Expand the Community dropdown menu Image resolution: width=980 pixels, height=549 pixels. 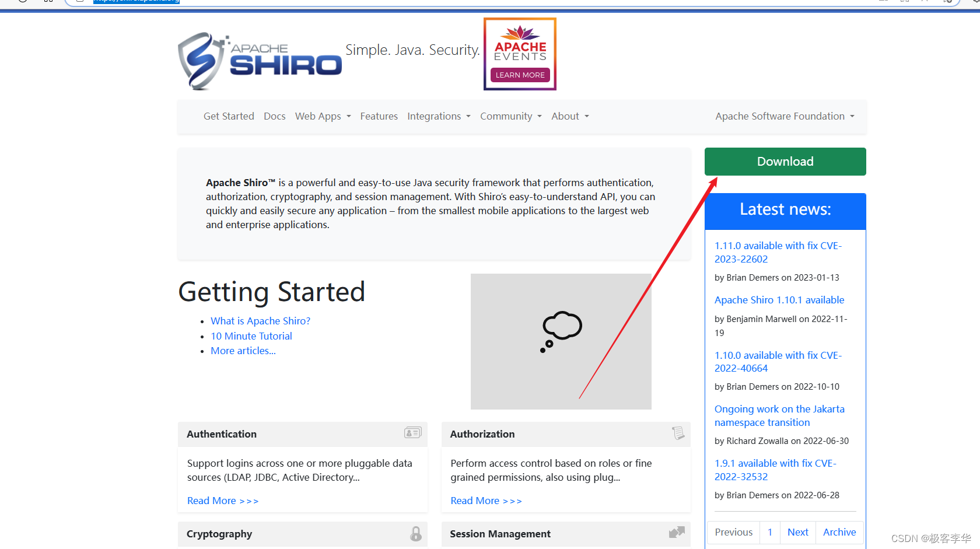point(511,116)
